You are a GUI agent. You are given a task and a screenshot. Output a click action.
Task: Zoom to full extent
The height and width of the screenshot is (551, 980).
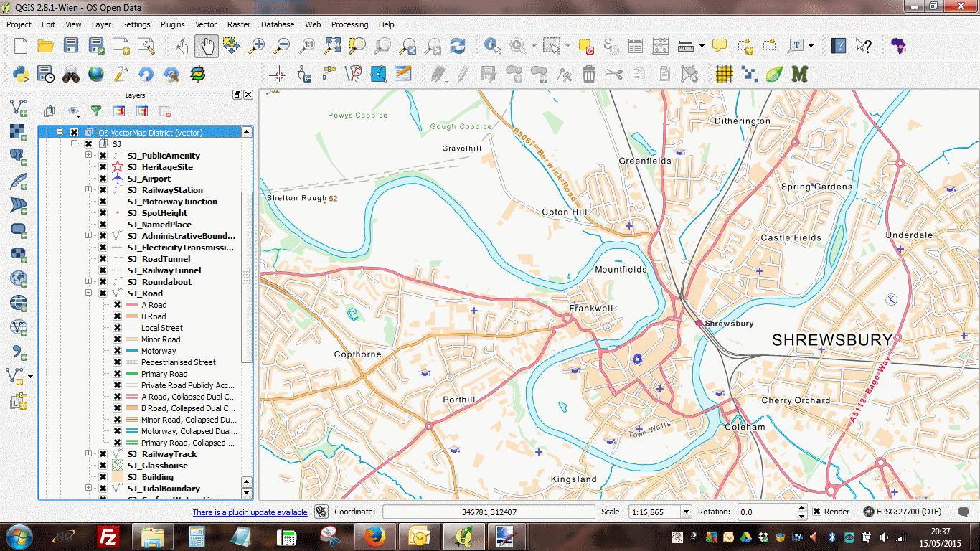[x=331, y=46]
